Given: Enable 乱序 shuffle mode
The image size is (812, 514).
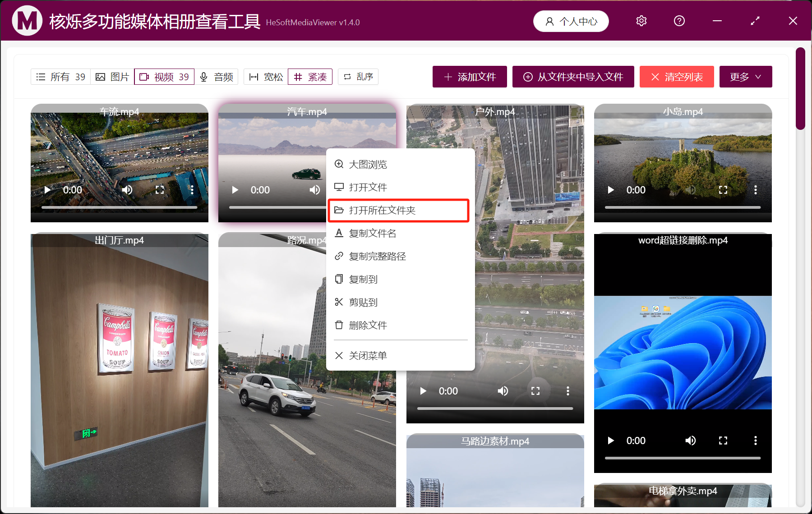Looking at the screenshot, I should [x=358, y=77].
